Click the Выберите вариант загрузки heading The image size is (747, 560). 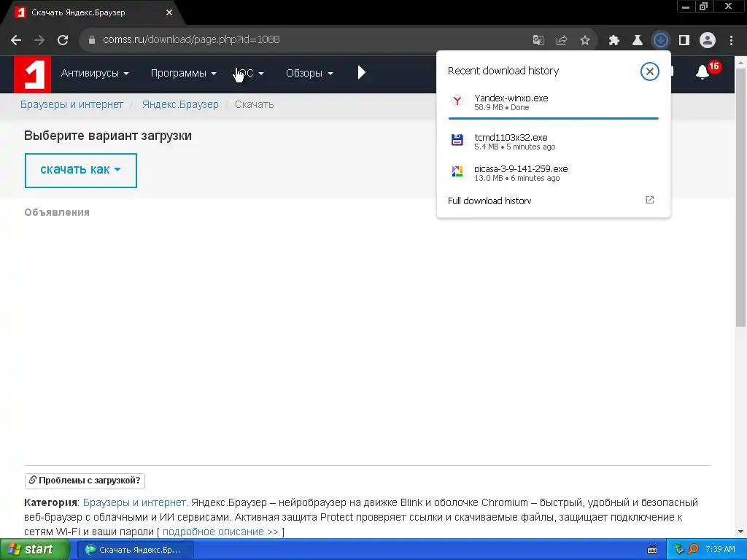108,135
